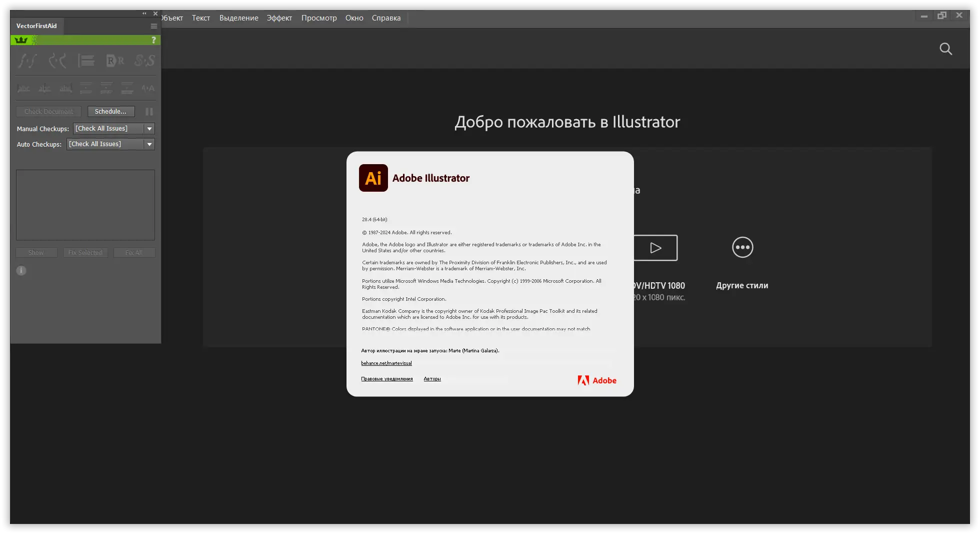Click the Другие стили ellipsis icon
The width and height of the screenshot is (980, 534).
tap(742, 247)
